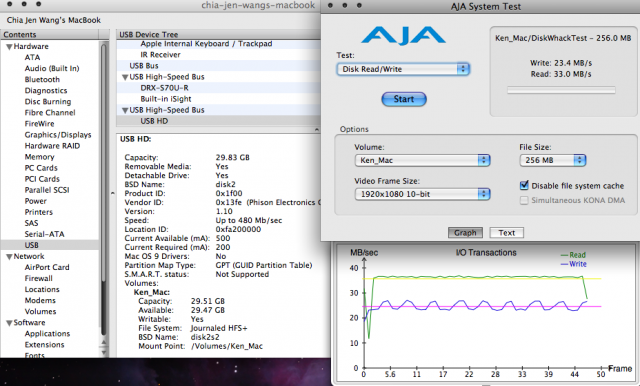
Task: Select DRX-S70U-R device row
Action: (x=218, y=88)
